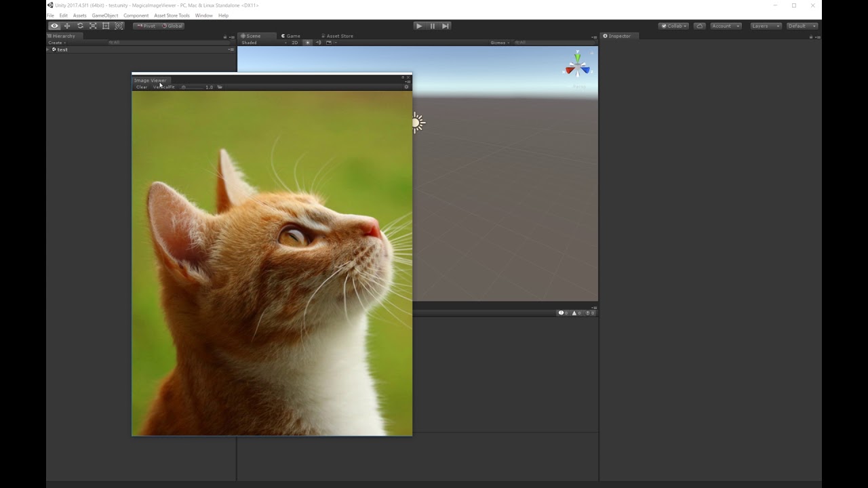Select the combined Transform tool
This screenshot has width=868, height=488.
(119, 26)
